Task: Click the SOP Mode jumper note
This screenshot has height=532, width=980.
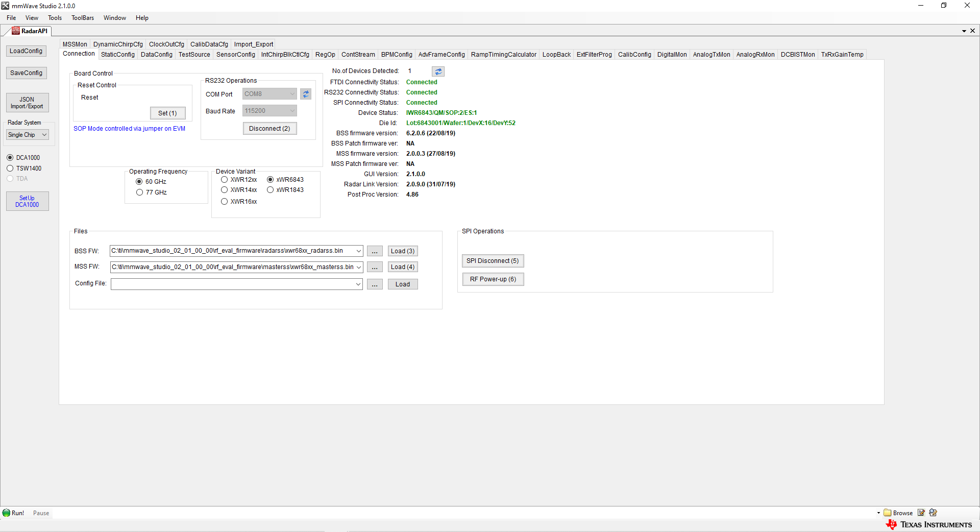Action: click(130, 129)
